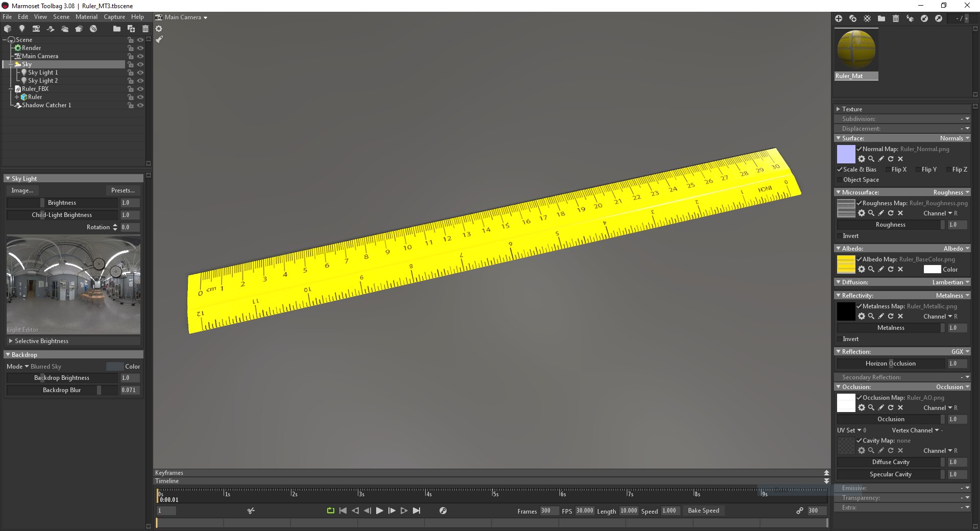The image size is (980, 531).
Task: Open viewport settings gear icon
Action: 159,29
